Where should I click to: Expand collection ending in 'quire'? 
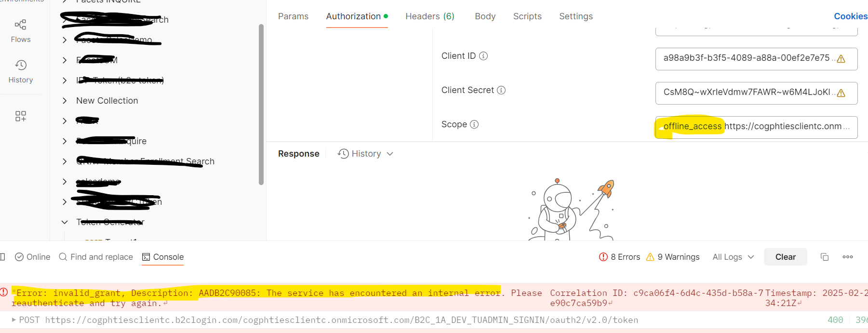point(65,141)
